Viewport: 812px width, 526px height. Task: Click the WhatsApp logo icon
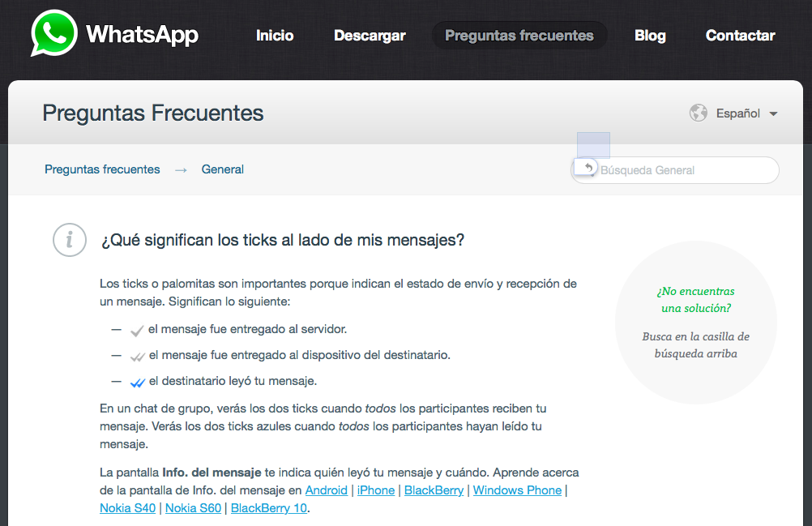[x=55, y=34]
